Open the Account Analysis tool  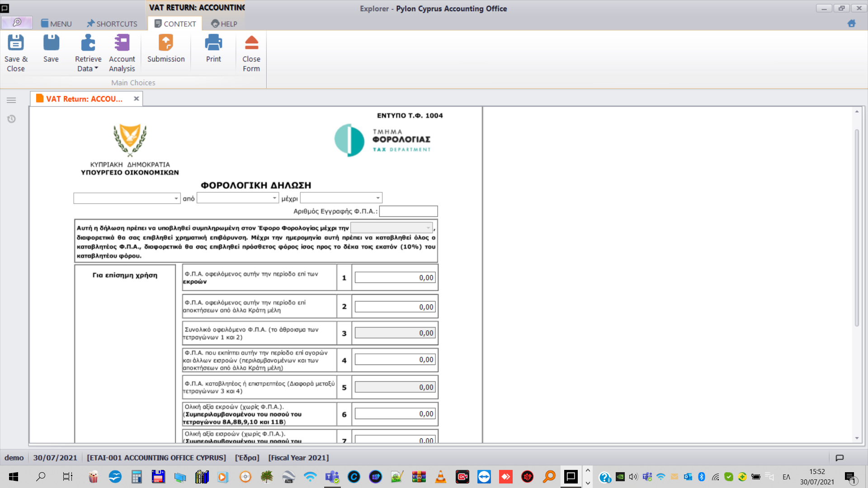click(122, 43)
